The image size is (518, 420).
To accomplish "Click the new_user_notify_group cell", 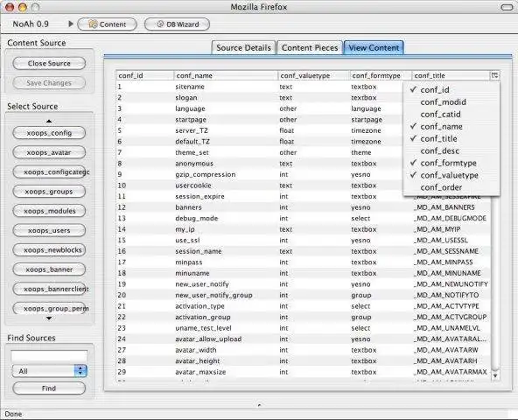I will pos(213,295).
